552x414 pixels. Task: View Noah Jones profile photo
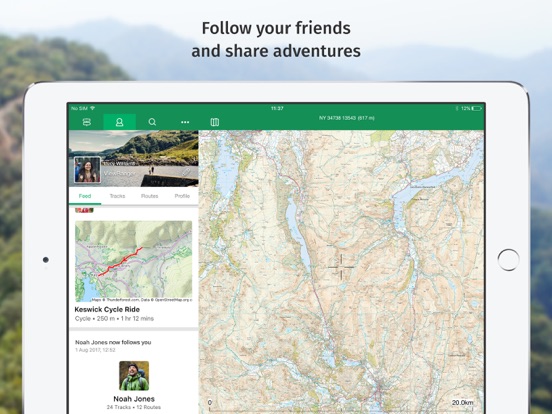134,376
